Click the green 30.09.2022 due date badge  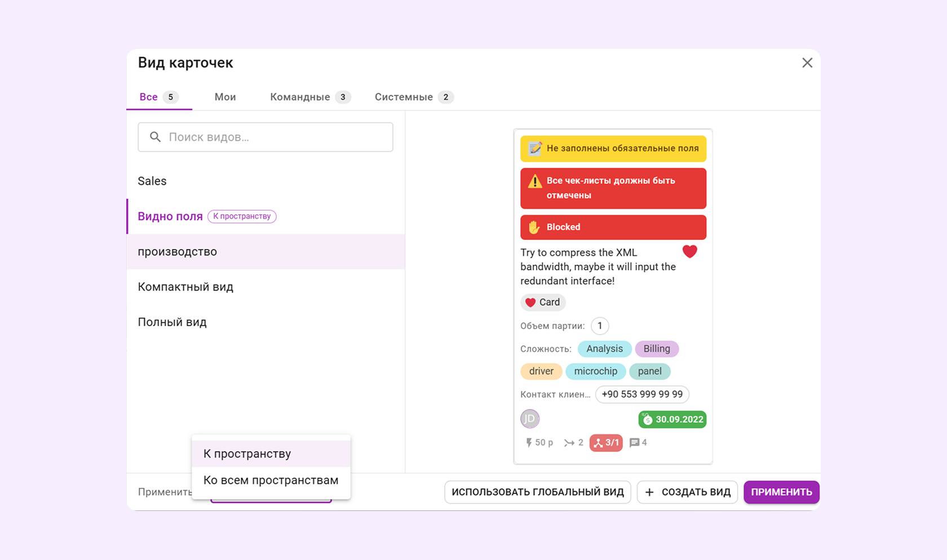point(672,419)
